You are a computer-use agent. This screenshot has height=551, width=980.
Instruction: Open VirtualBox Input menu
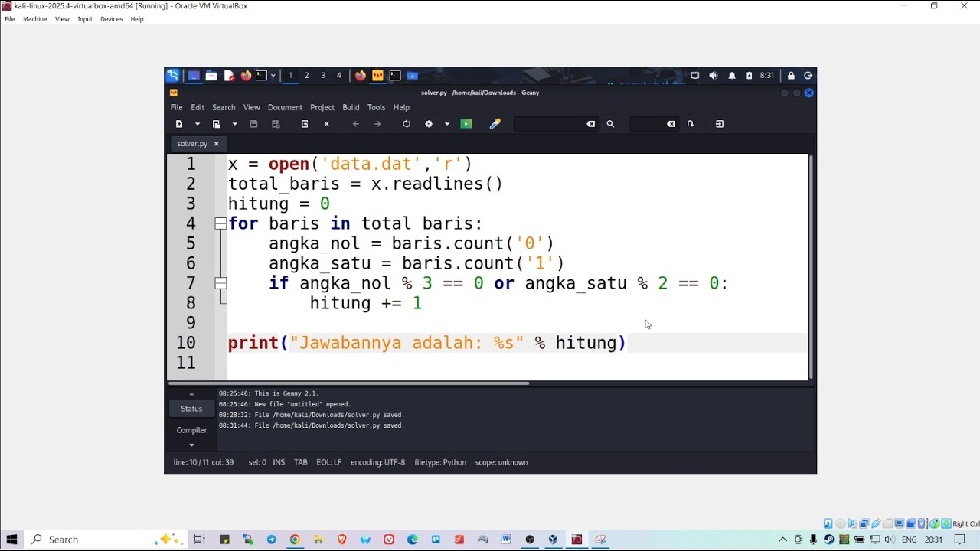tap(85, 19)
